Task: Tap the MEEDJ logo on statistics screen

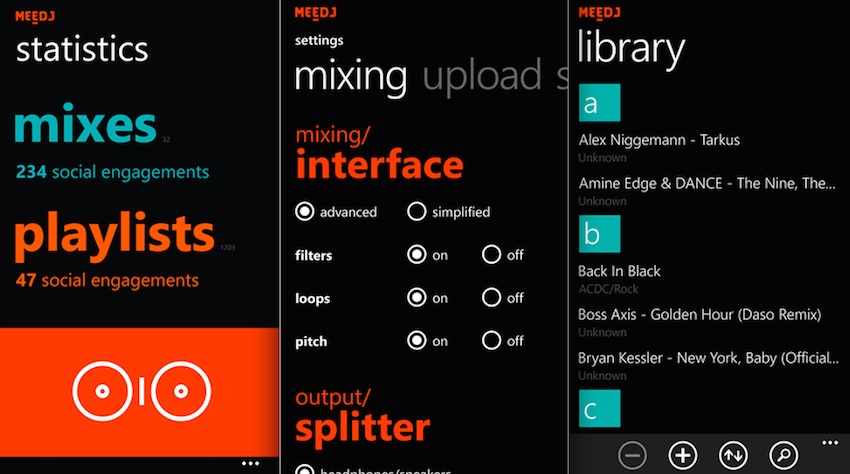Action: coord(35,17)
